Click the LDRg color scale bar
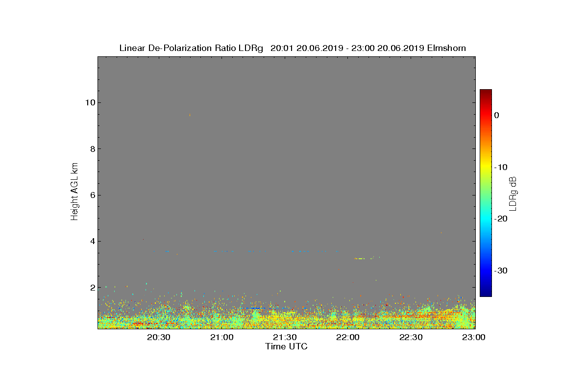This screenshot has height=392, width=588. click(x=486, y=193)
